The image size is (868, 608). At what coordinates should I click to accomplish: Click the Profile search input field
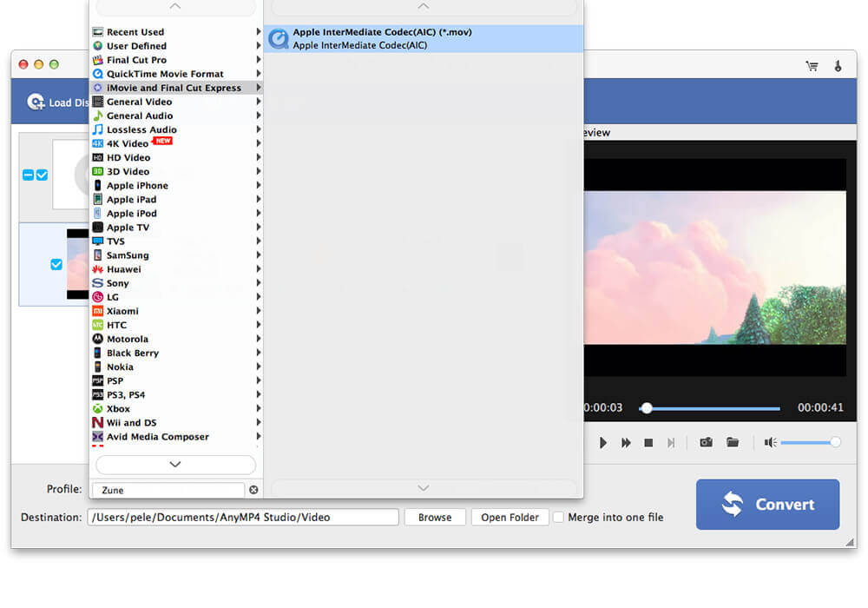[168, 490]
